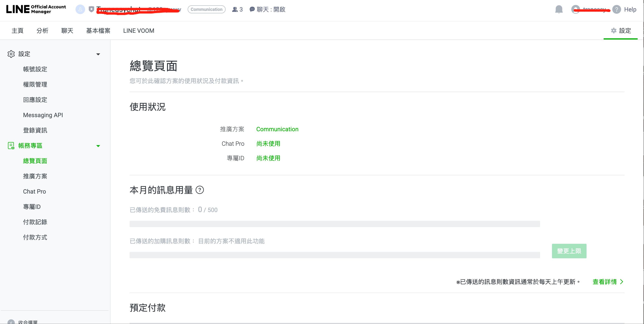The width and height of the screenshot is (644, 324).
Task: Click the free messages usage progress bar
Action: pyautogui.click(x=334, y=224)
